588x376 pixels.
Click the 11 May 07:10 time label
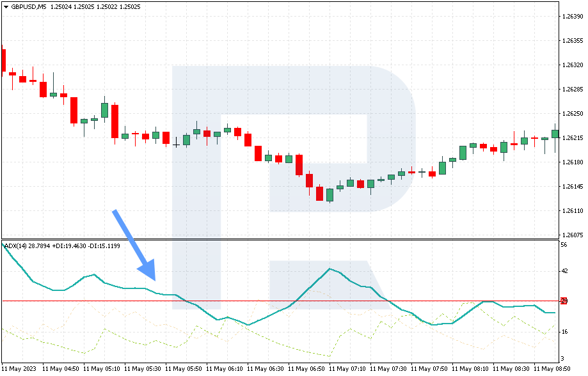pos(347,369)
